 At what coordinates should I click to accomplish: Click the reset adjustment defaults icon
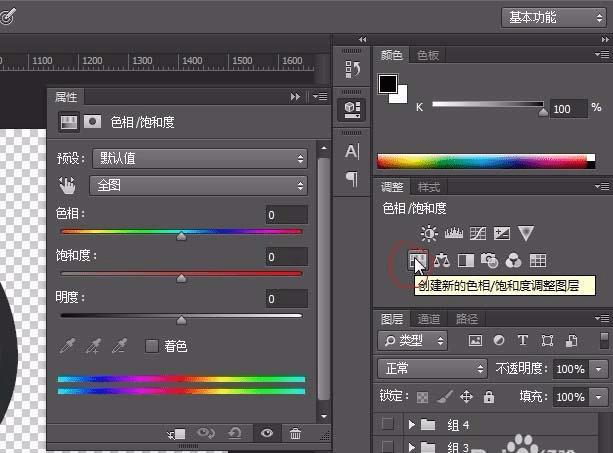[235, 433]
